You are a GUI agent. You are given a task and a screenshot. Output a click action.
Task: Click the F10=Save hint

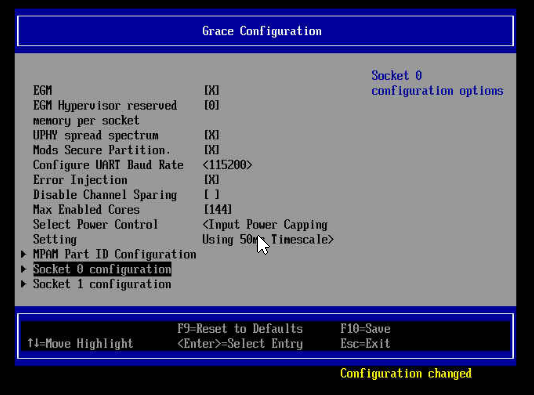click(x=365, y=329)
